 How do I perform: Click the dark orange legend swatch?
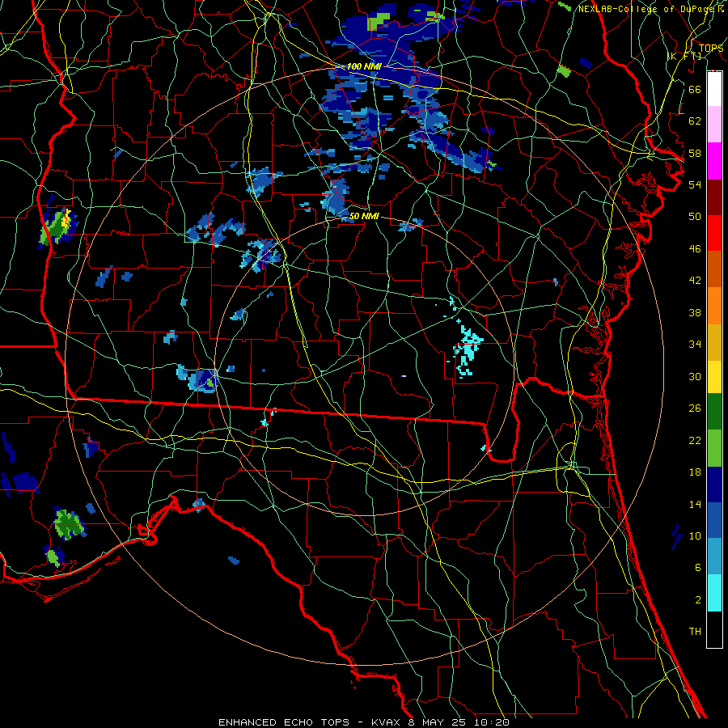(714, 269)
